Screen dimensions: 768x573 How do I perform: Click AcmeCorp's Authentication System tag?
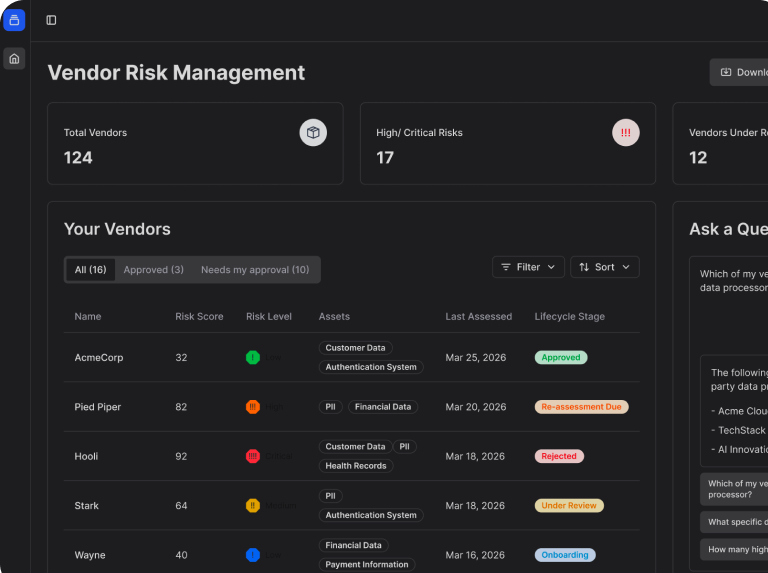coord(371,367)
